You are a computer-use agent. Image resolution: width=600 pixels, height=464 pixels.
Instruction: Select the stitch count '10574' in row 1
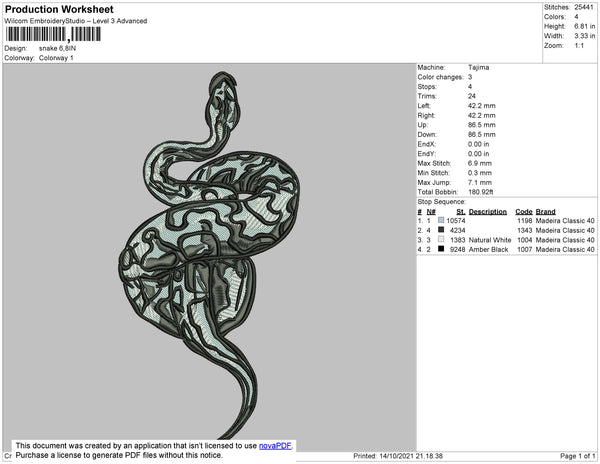[x=456, y=221]
